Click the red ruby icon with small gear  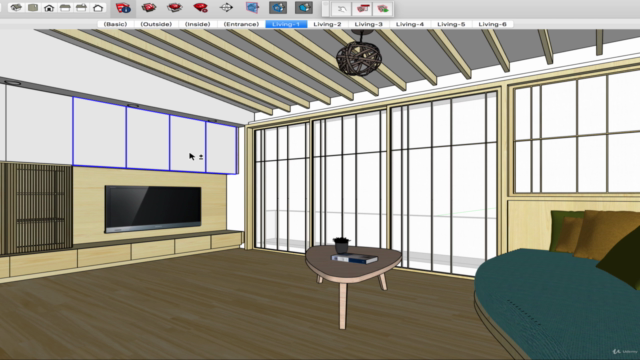[x=200, y=8]
